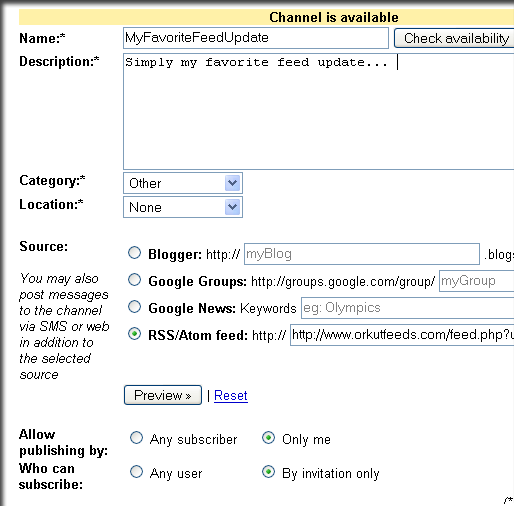Focus the Name field containing MyFavoriteFeedUpdate
514x506 pixels.
tap(256, 38)
